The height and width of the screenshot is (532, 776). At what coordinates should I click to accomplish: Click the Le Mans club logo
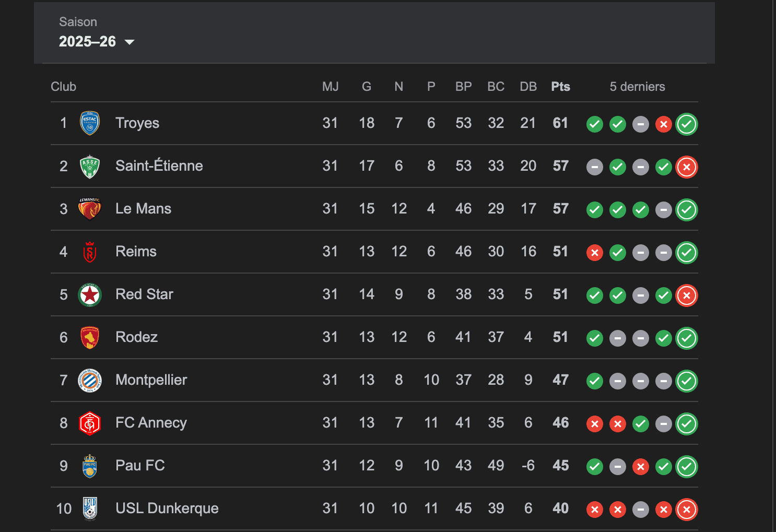click(x=90, y=209)
